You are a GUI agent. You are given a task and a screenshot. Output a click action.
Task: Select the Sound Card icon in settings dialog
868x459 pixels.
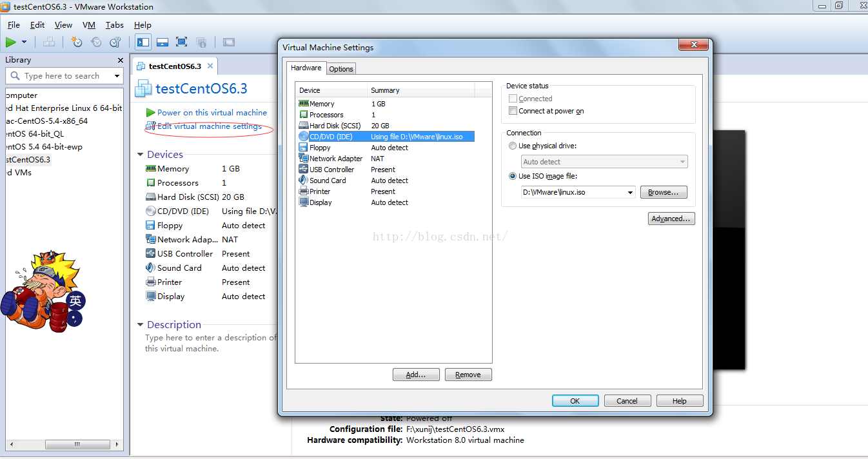pos(303,180)
